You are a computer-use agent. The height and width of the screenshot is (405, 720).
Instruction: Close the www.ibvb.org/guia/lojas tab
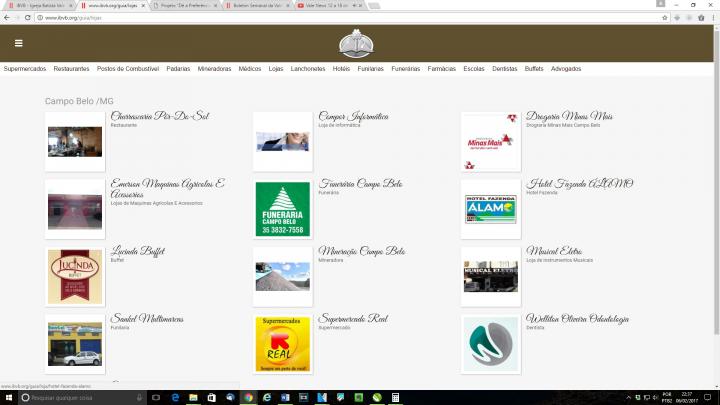(143, 6)
